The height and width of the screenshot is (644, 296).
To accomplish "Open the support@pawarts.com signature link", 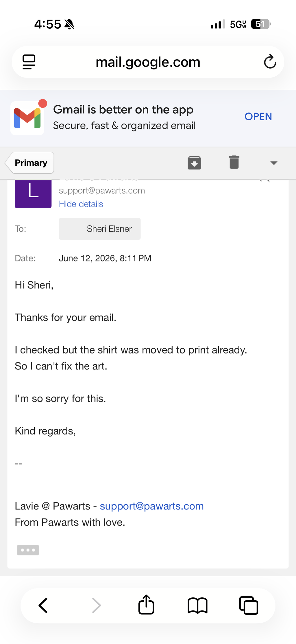I will coord(152,506).
